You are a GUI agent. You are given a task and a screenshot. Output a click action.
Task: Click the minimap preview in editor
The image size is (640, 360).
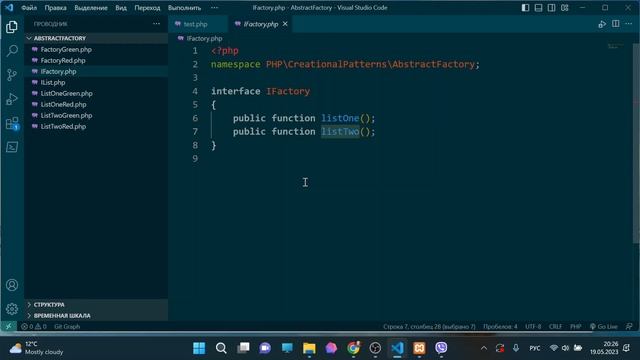[616, 46]
